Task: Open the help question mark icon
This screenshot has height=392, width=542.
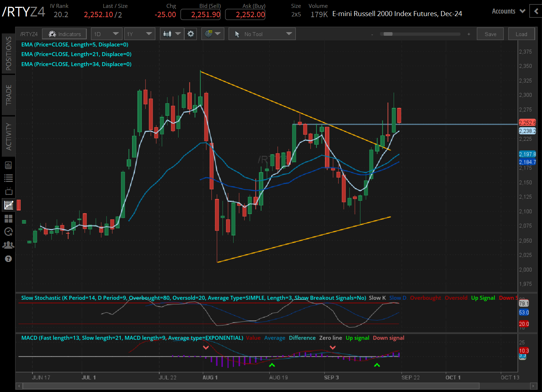Action: (x=9, y=259)
